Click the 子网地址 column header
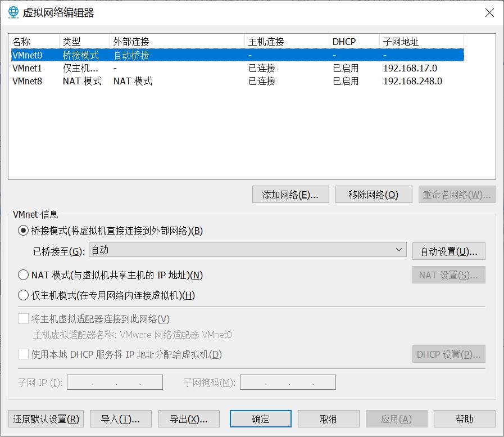 [x=399, y=41]
